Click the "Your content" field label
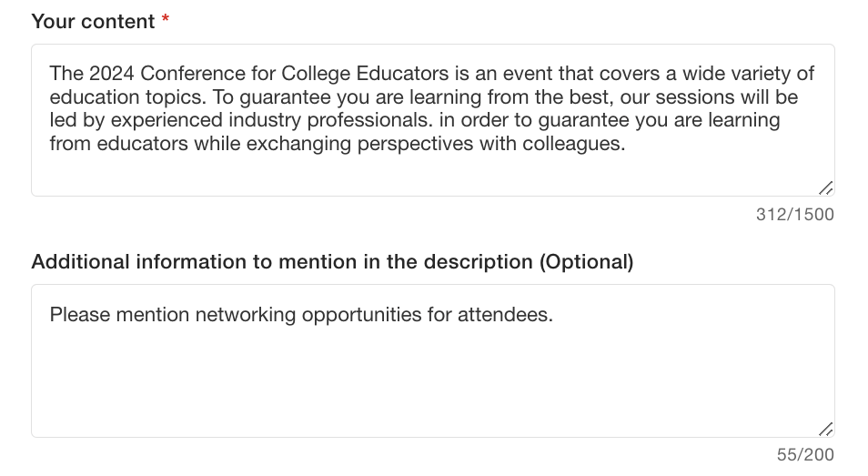Viewport: 868px width, 476px height. 93,22
